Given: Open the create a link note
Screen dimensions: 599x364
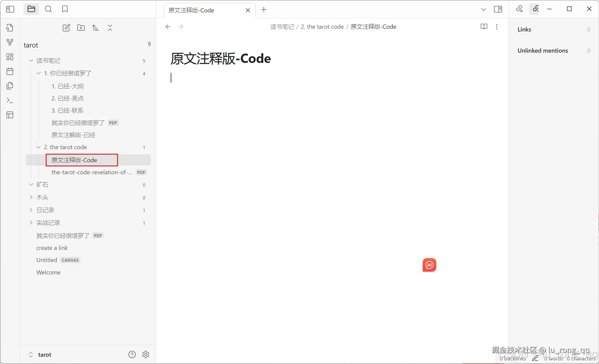Looking at the screenshot, I should [x=52, y=248].
